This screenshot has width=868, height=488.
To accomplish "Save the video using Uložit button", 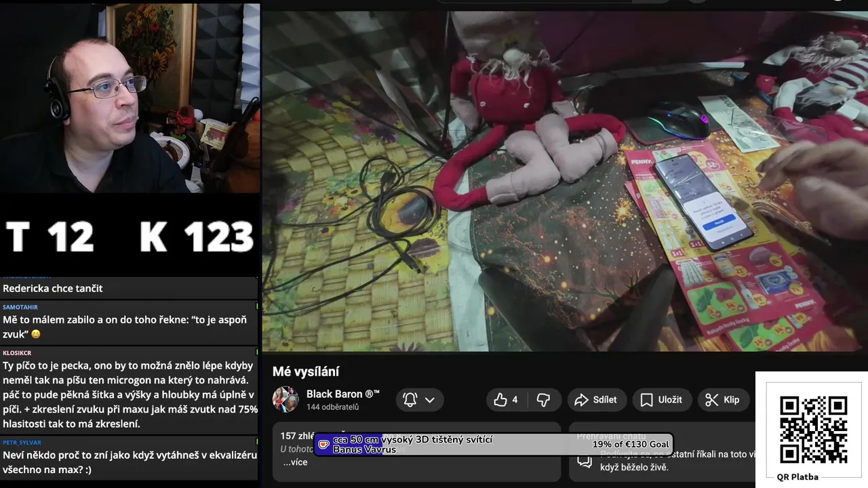I will [662, 400].
